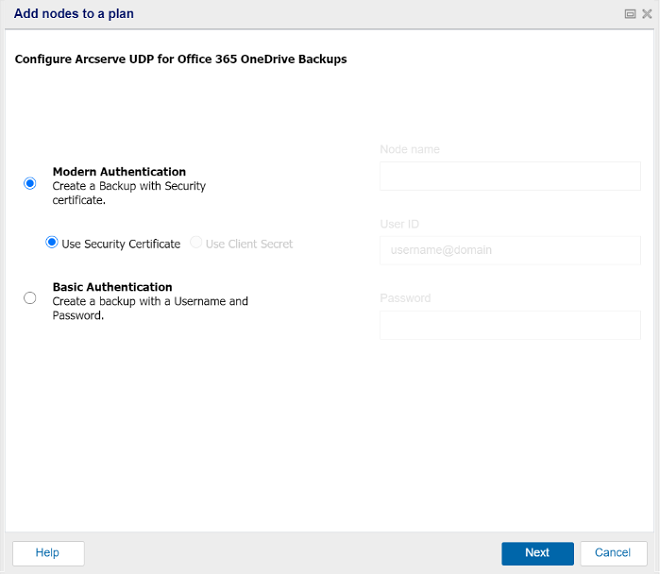Image resolution: width=660 pixels, height=574 pixels.
Task: Maximize the Add nodes dialog window
Action: click(630, 14)
